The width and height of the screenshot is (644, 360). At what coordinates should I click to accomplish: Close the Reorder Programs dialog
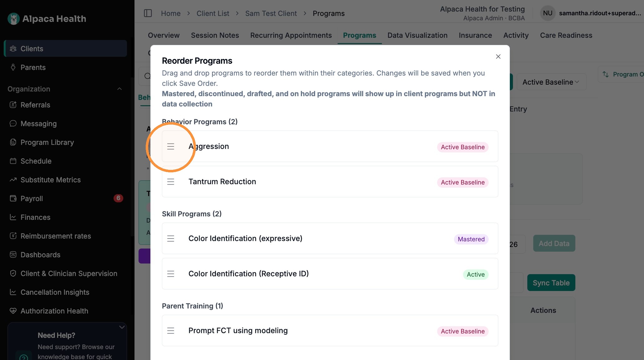pos(498,57)
